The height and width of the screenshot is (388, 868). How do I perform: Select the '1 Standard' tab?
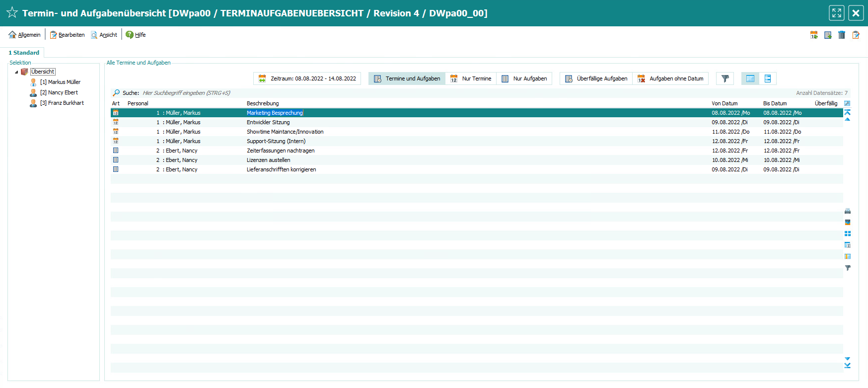24,53
